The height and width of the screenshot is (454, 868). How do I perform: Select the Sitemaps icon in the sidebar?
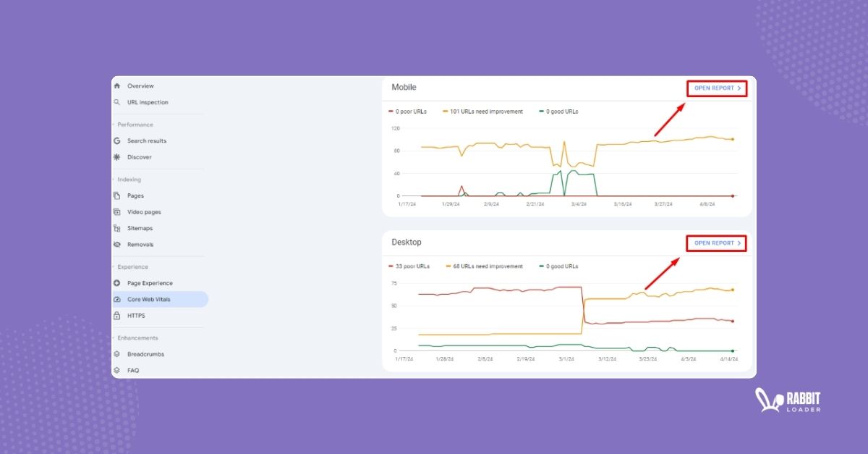[x=117, y=228]
